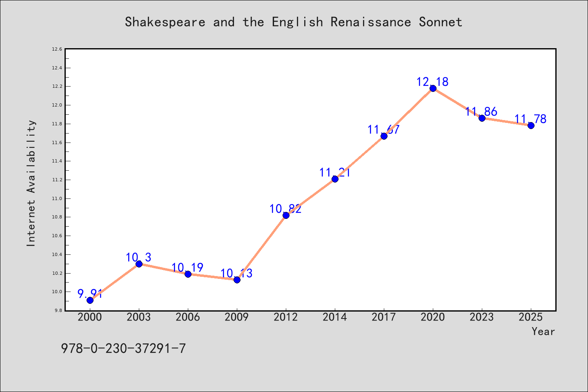This screenshot has height=392, width=588.
Task: Pick the data point labeled 10.13
Action: 237,280
